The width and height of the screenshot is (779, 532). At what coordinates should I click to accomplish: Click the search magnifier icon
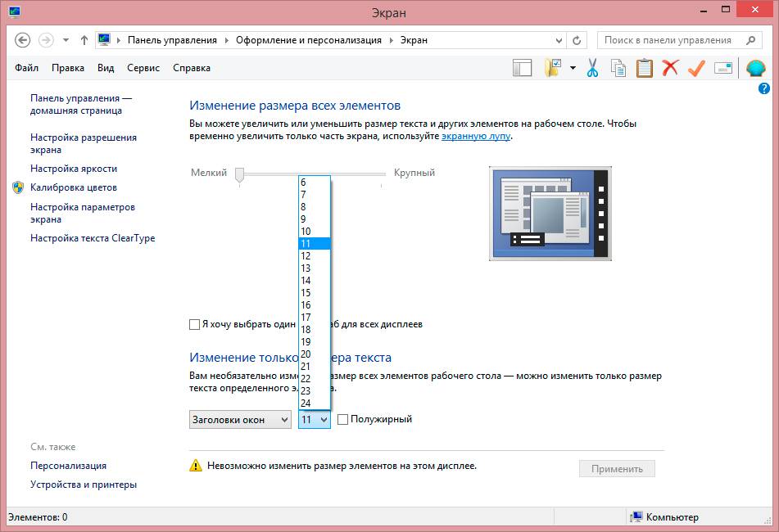[x=750, y=40]
